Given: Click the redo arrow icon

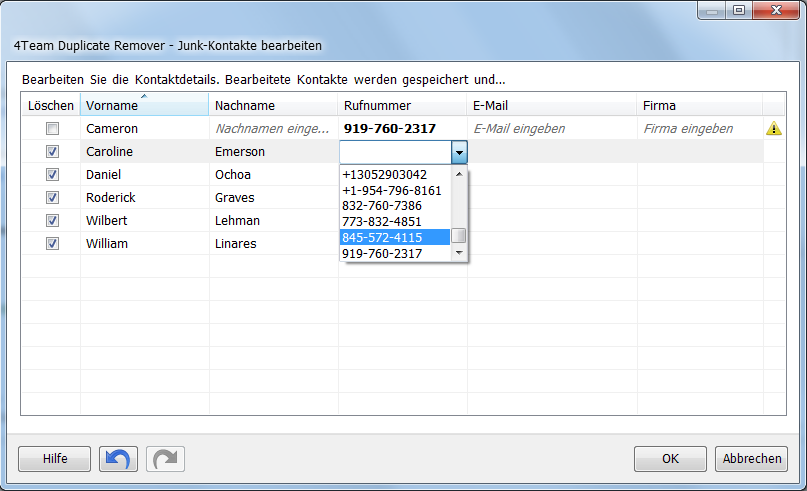Looking at the screenshot, I should (165, 459).
